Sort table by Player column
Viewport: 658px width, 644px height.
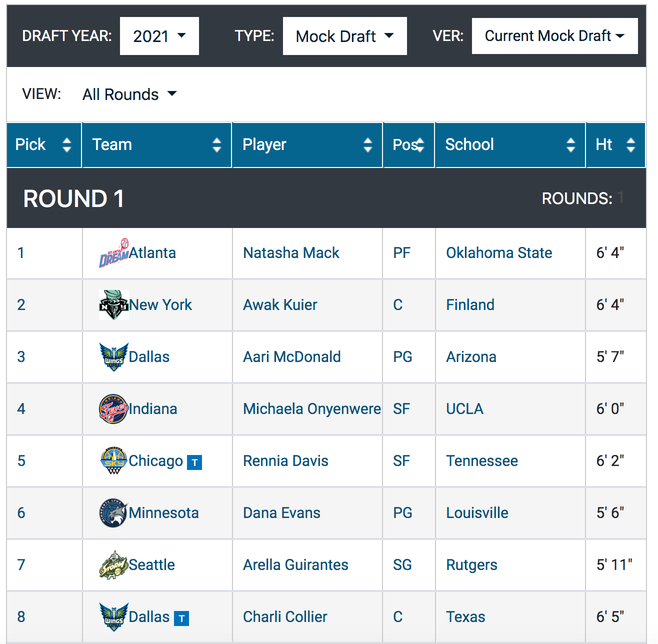pos(307,145)
